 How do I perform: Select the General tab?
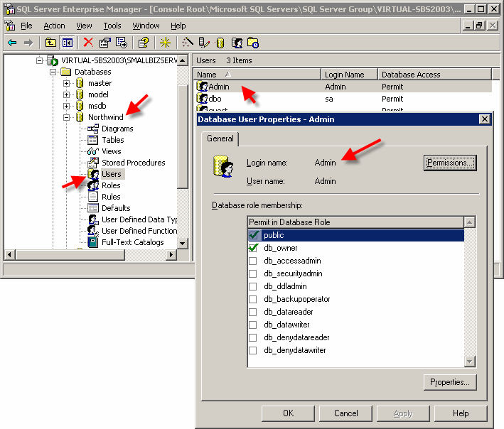(x=220, y=139)
